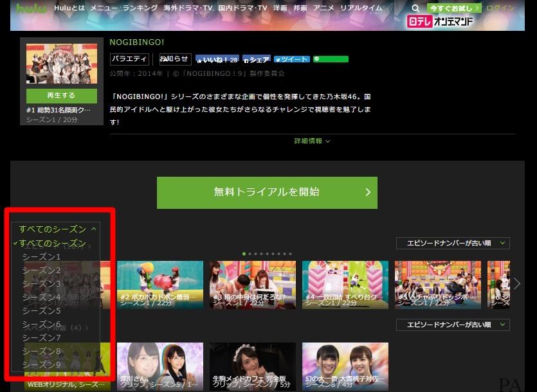Click the 今すぐお試し button

(x=454, y=8)
